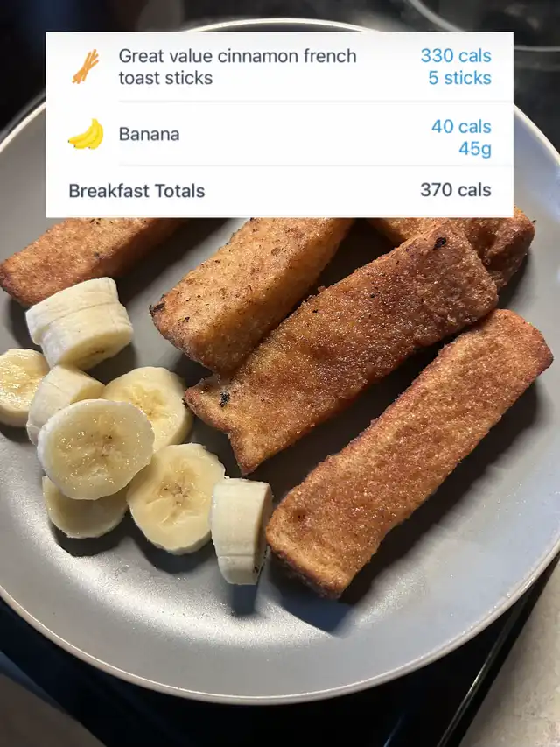Tap the middle french toast stick with the burnt spot
Image resolution: width=560 pixels, height=747 pixels.
pos(342,350)
